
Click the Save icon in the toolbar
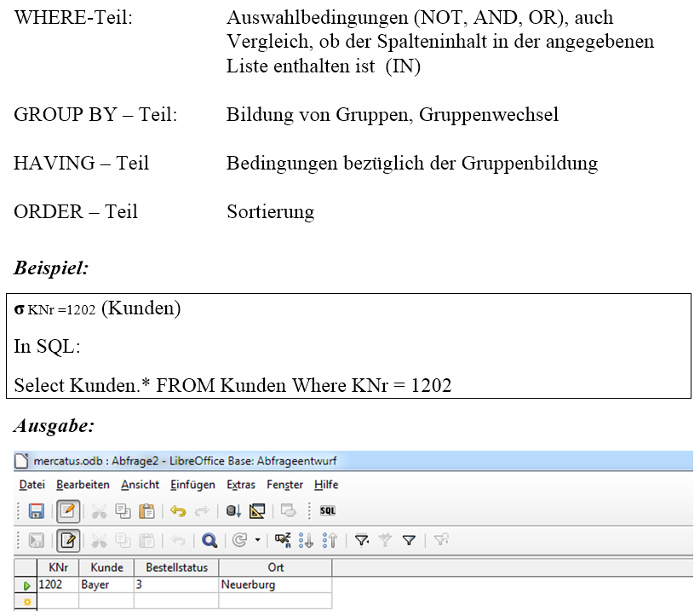tap(36, 511)
